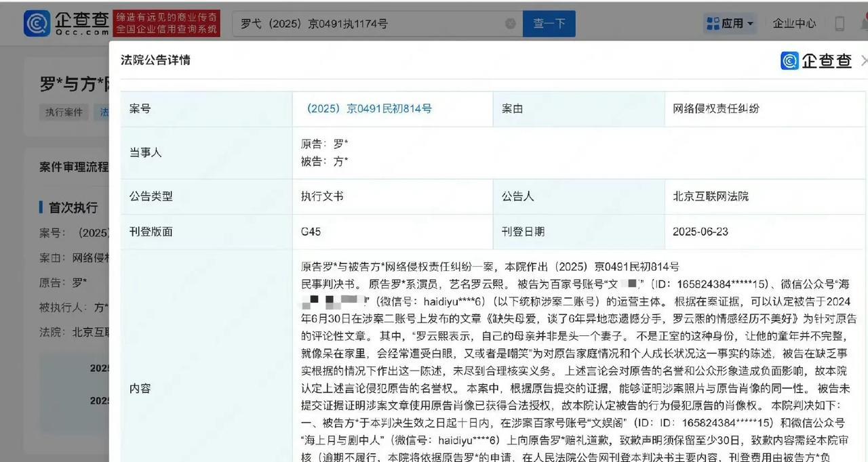The height and width of the screenshot is (462, 868).
Task: Select the 执行案件 tag in the background page
Action: pos(64,112)
